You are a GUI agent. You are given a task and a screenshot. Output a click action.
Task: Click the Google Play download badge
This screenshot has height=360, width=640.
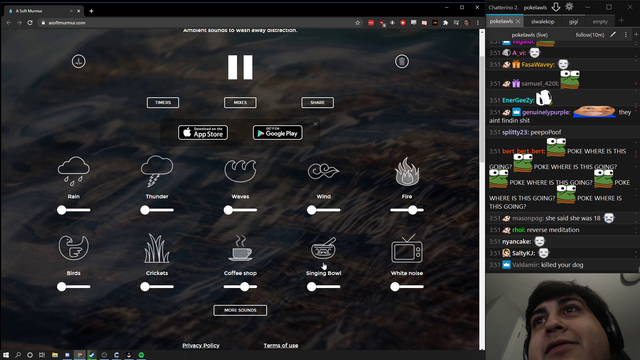[278, 132]
